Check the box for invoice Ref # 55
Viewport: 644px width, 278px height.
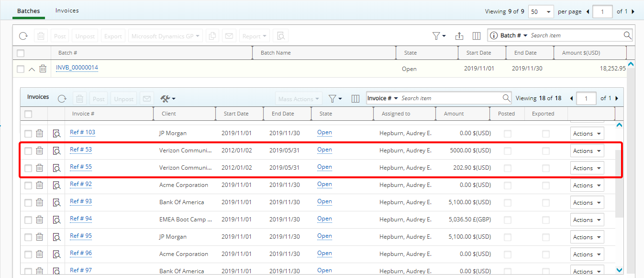pyautogui.click(x=28, y=168)
